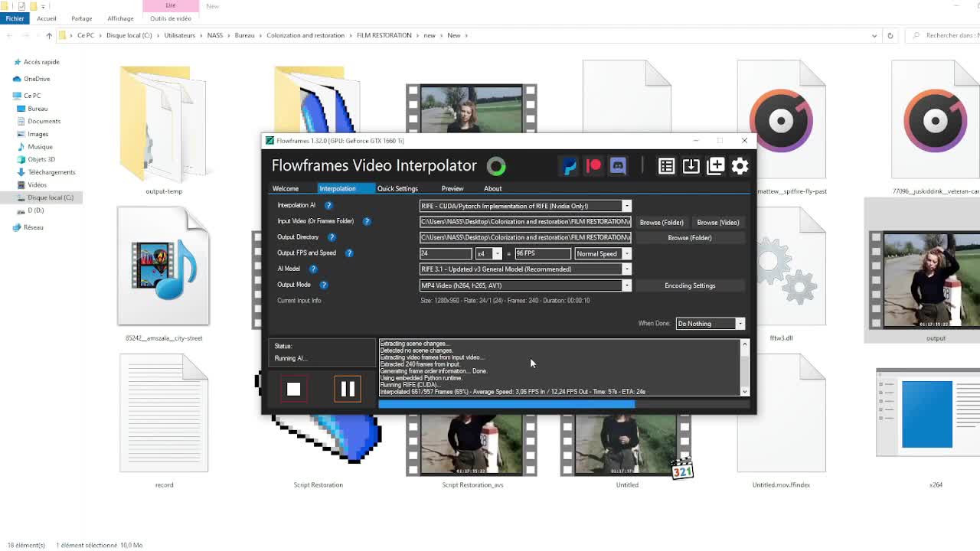The image size is (980, 551).
Task: Switch to the Preview tab
Action: [x=452, y=188]
